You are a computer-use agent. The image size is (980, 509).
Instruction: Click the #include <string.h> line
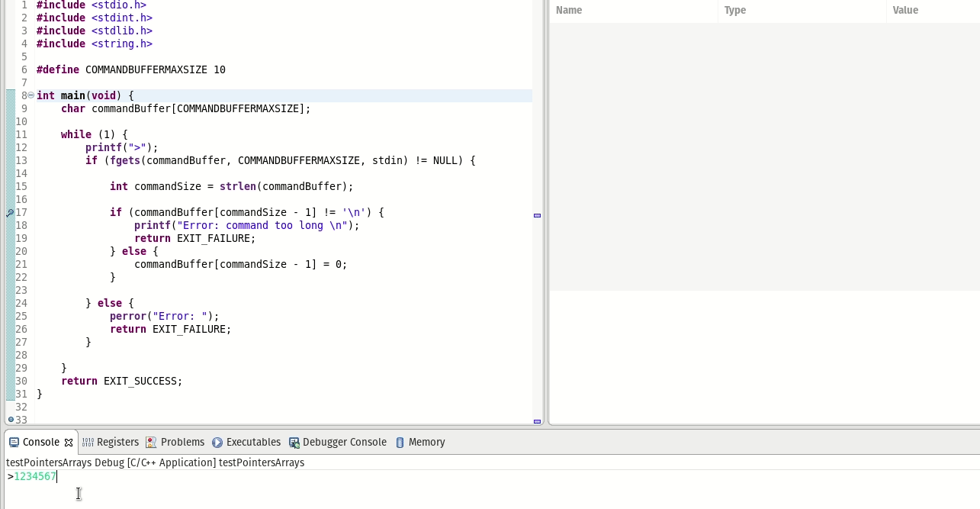point(95,43)
